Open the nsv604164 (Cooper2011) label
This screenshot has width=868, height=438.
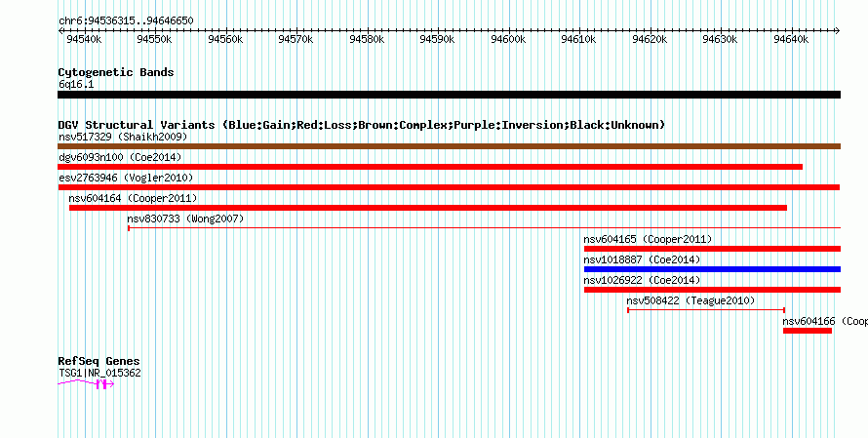(x=133, y=198)
